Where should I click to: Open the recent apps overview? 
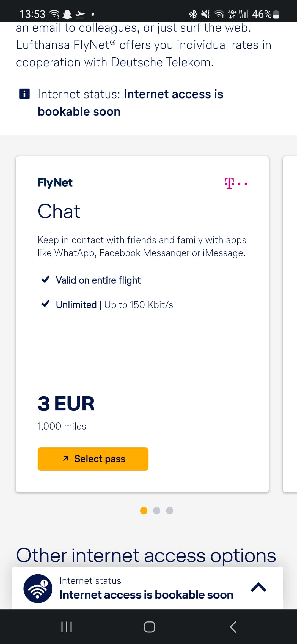point(66,627)
